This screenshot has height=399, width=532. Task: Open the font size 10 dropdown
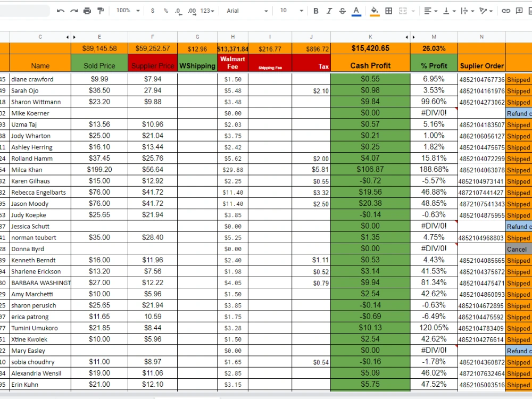click(291, 11)
